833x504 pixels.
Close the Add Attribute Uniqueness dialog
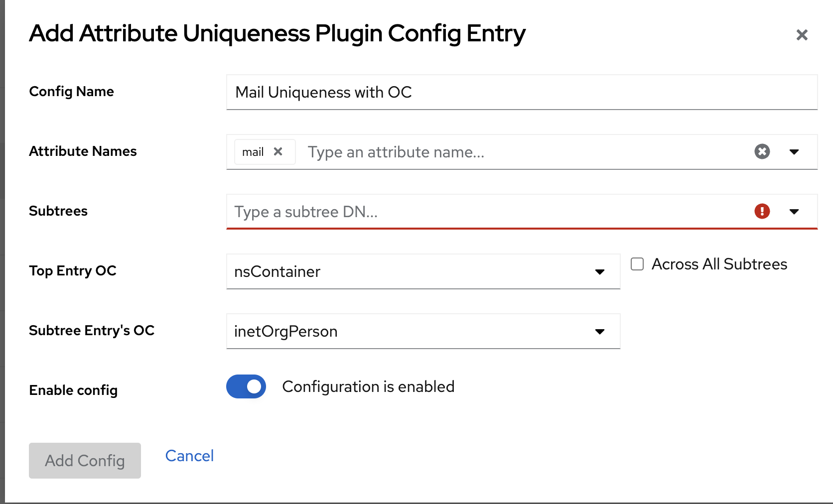[x=802, y=35]
